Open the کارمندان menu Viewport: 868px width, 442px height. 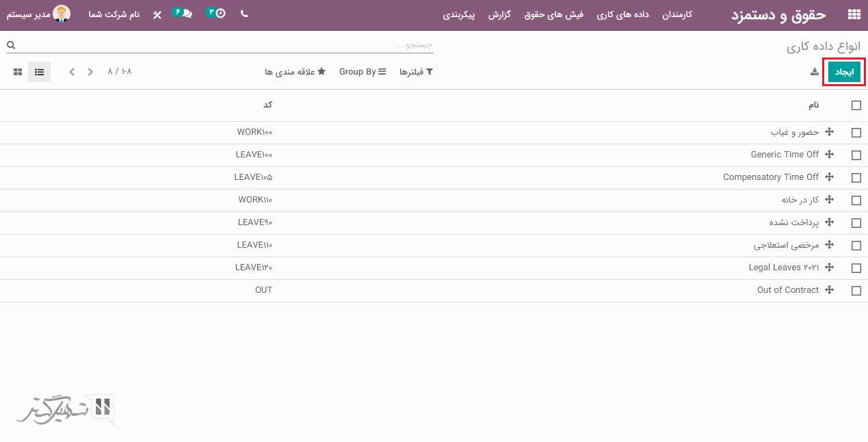(x=677, y=14)
